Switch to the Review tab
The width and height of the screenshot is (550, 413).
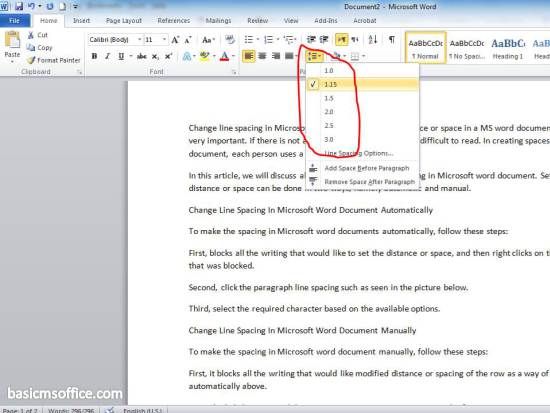257,21
